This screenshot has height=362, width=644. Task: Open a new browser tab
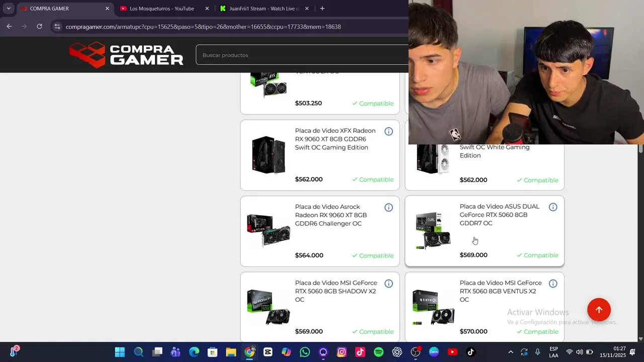pyautogui.click(x=322, y=9)
